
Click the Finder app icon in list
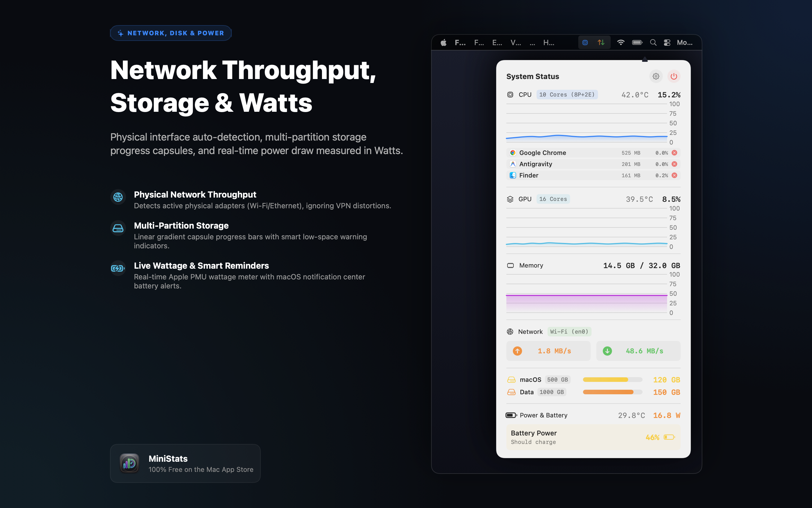pyautogui.click(x=513, y=175)
